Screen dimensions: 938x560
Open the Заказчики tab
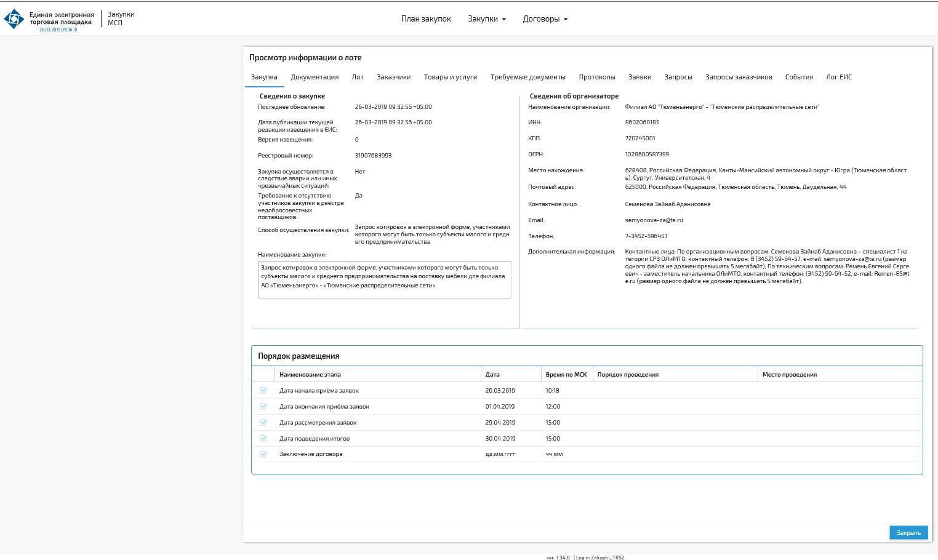click(x=393, y=78)
